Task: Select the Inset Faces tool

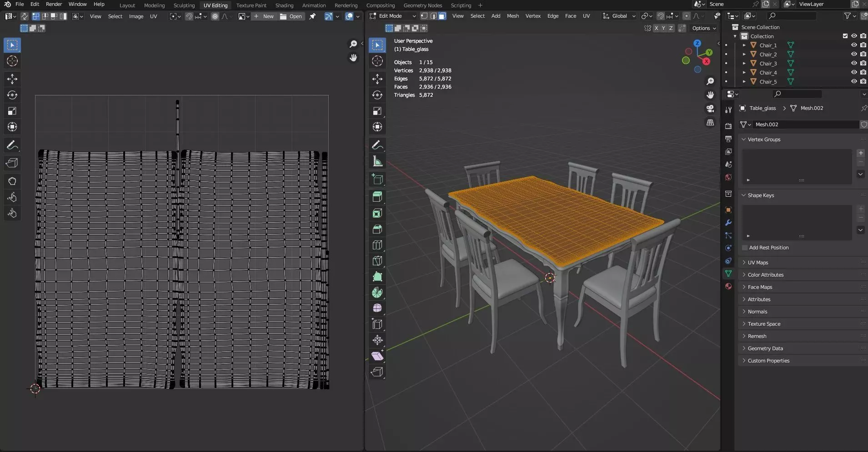Action: coord(377,213)
